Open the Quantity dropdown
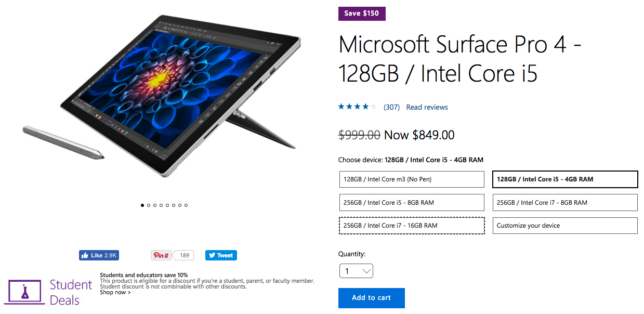Screen dimensions: 644x314 pyautogui.click(x=356, y=271)
